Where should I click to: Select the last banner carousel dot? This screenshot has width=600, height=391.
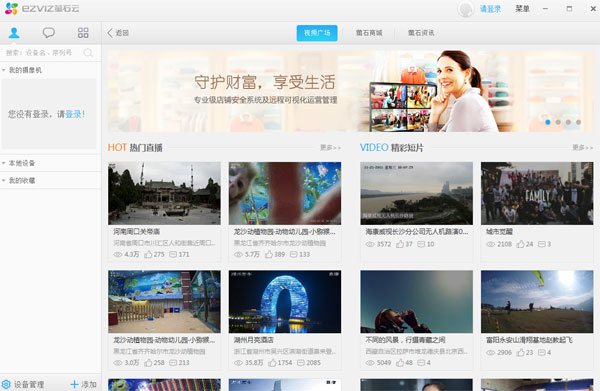pos(579,122)
